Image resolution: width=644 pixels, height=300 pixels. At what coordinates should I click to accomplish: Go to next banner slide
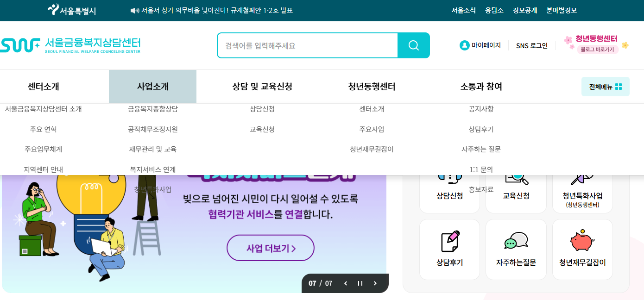[375, 283]
